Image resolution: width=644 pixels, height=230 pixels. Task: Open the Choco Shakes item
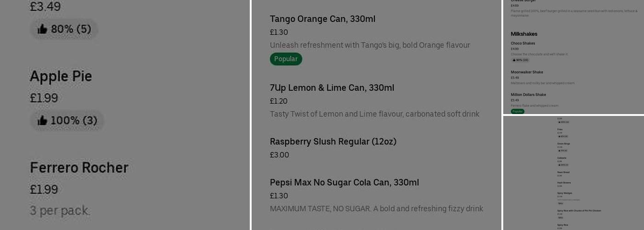[523, 43]
